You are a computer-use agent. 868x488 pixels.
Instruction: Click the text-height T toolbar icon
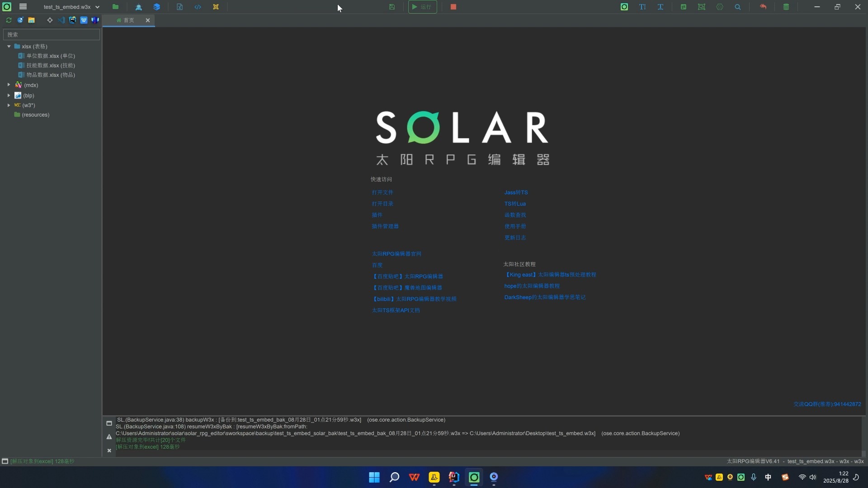coord(642,7)
